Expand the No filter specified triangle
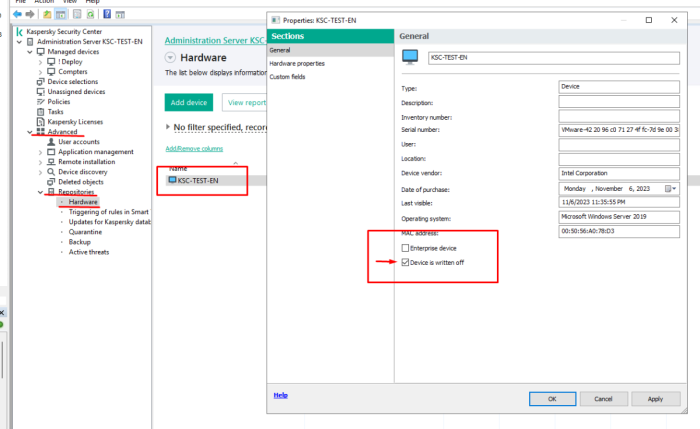700x429 pixels. (x=168, y=127)
